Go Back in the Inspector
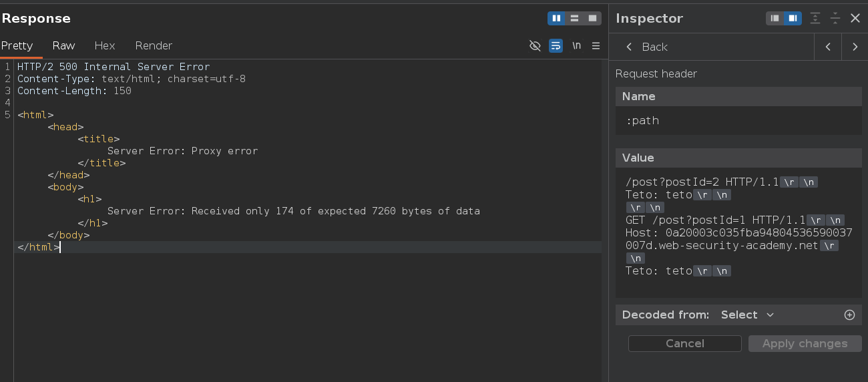The image size is (868, 382). 646,47
